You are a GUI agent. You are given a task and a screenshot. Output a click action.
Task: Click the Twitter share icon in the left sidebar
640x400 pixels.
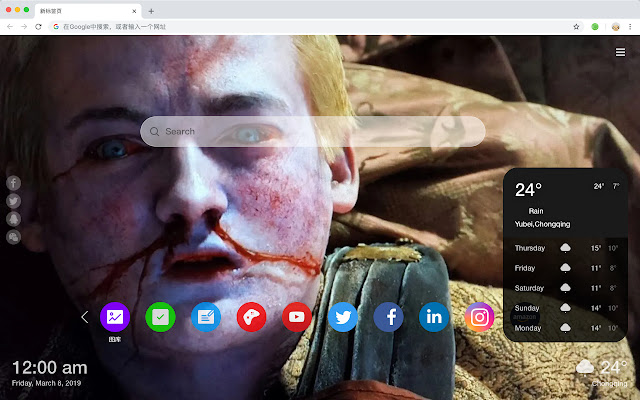pyautogui.click(x=13, y=201)
